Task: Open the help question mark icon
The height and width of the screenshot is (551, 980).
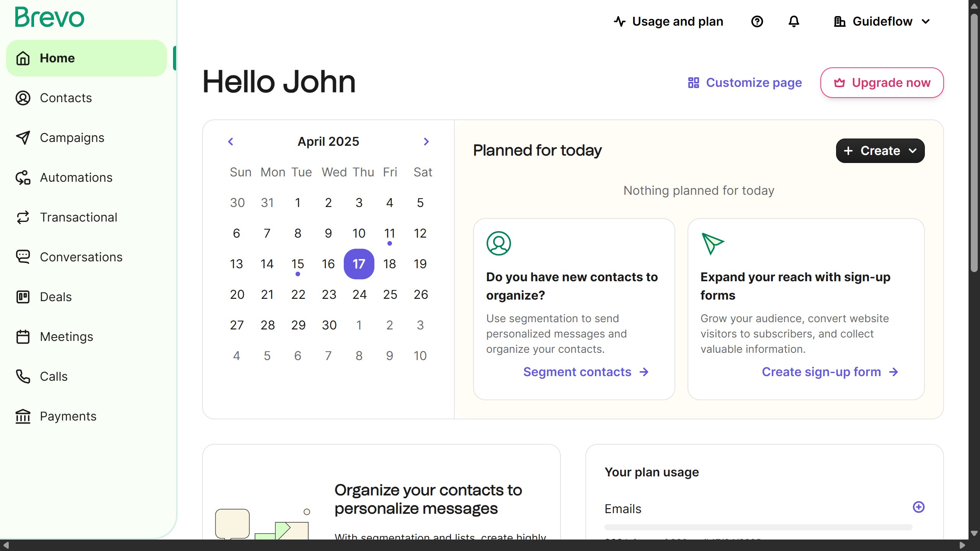Action: coord(757,21)
